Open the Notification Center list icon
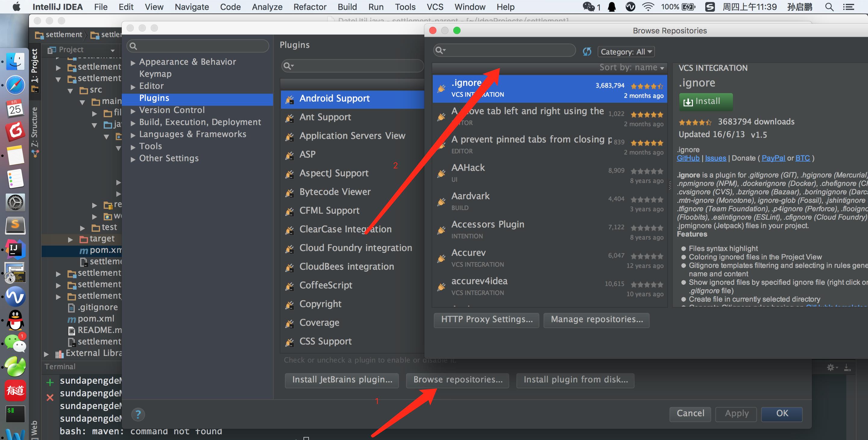Screen dimensions: 868x440 tap(848, 7)
